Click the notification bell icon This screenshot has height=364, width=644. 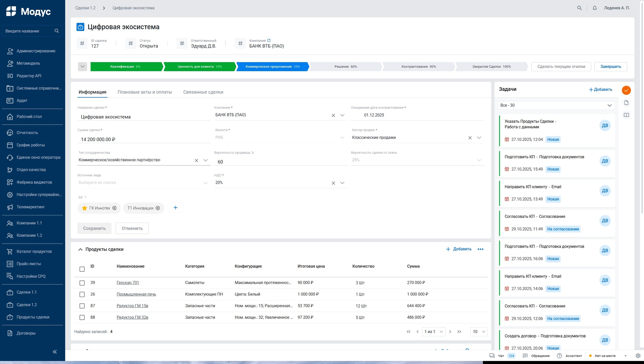pos(595,8)
